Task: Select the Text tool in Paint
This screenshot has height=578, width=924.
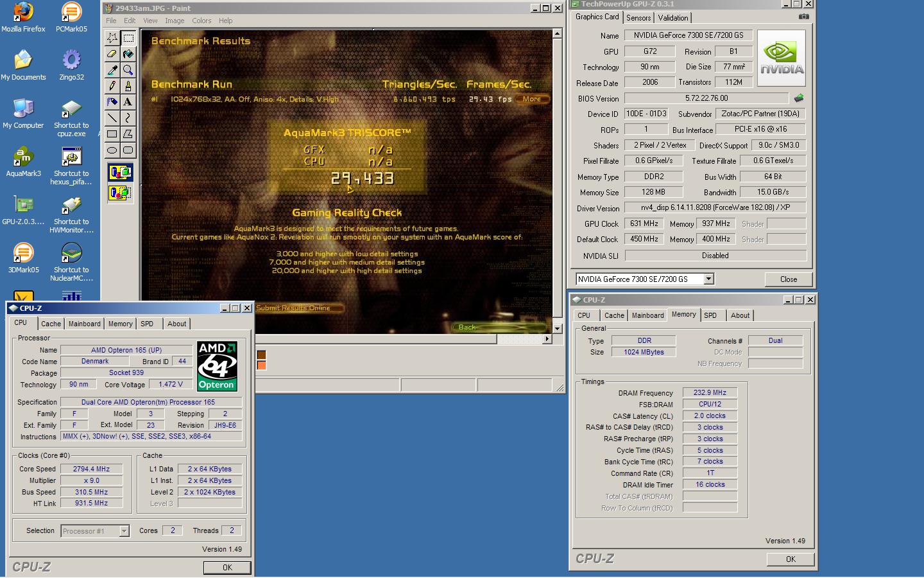Action: [128, 102]
